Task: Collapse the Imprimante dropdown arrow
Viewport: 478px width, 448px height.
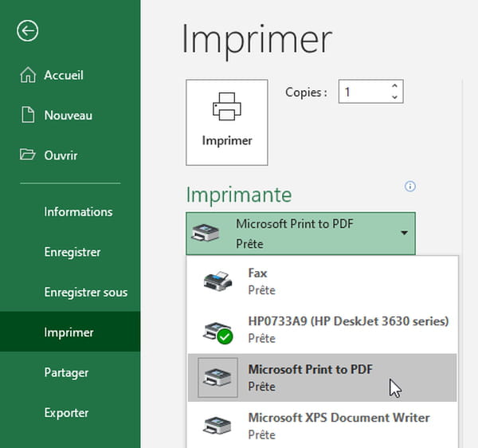Action: coord(404,233)
